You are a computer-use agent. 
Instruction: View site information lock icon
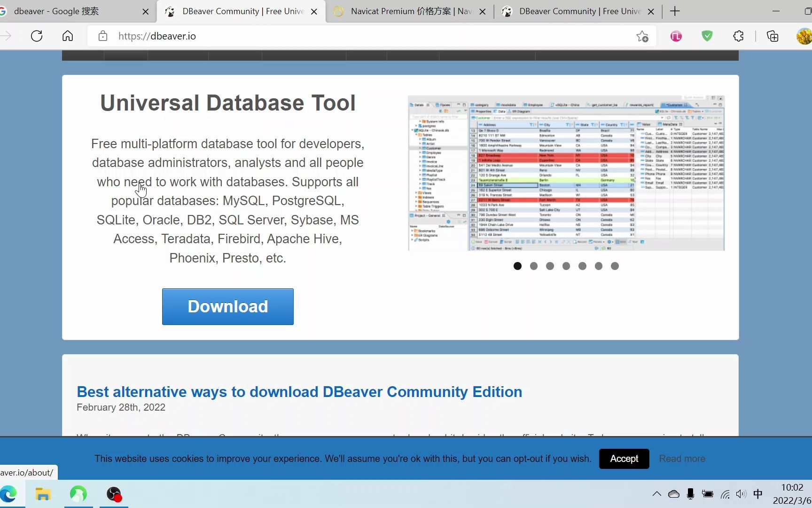103,36
